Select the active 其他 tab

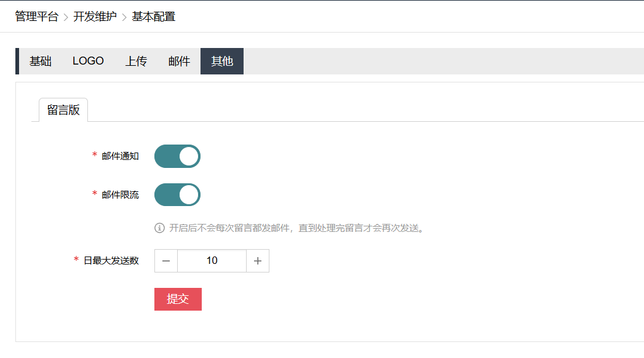tap(222, 61)
